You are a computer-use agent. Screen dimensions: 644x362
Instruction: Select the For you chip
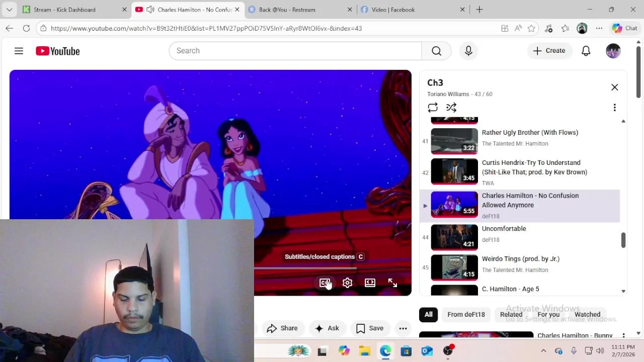point(548,314)
